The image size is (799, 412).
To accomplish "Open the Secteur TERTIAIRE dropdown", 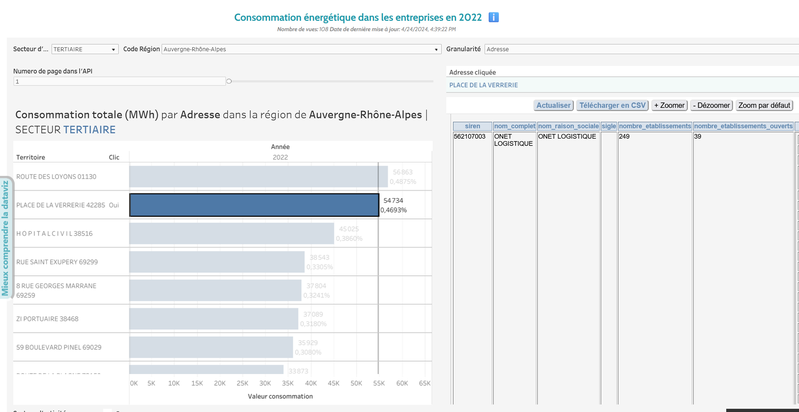I will pyautogui.click(x=83, y=49).
